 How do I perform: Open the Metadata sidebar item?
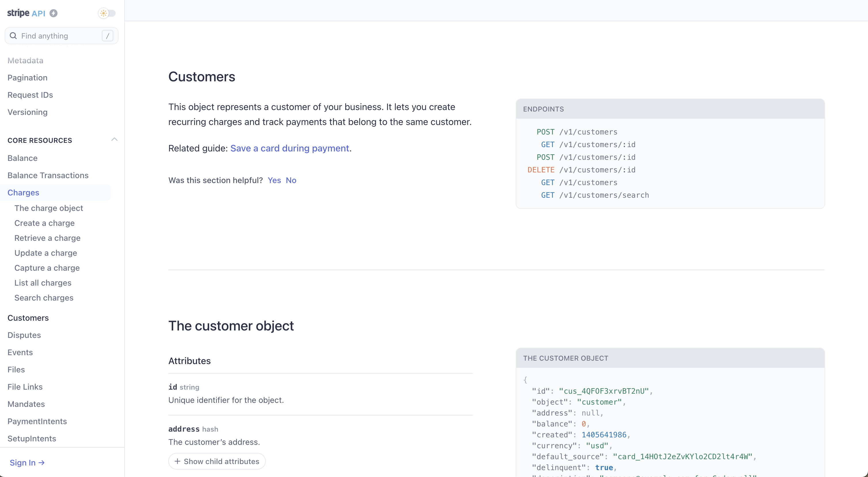(25, 61)
